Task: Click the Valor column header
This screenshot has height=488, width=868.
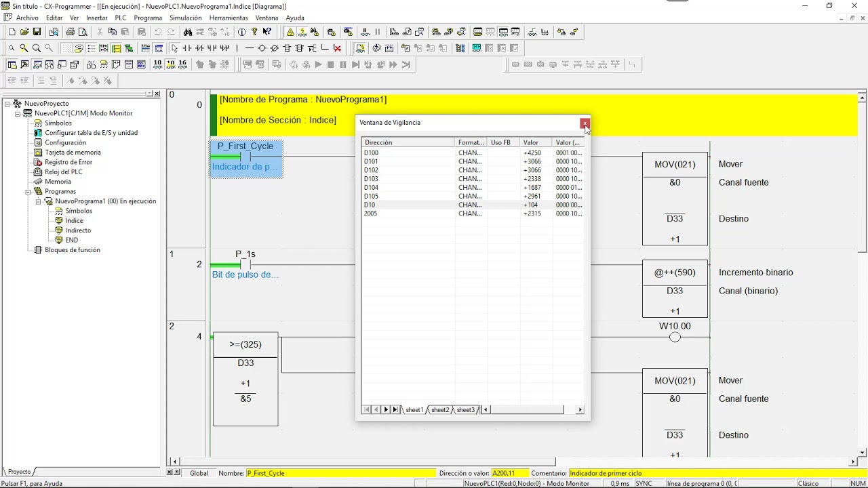Action: click(x=536, y=142)
